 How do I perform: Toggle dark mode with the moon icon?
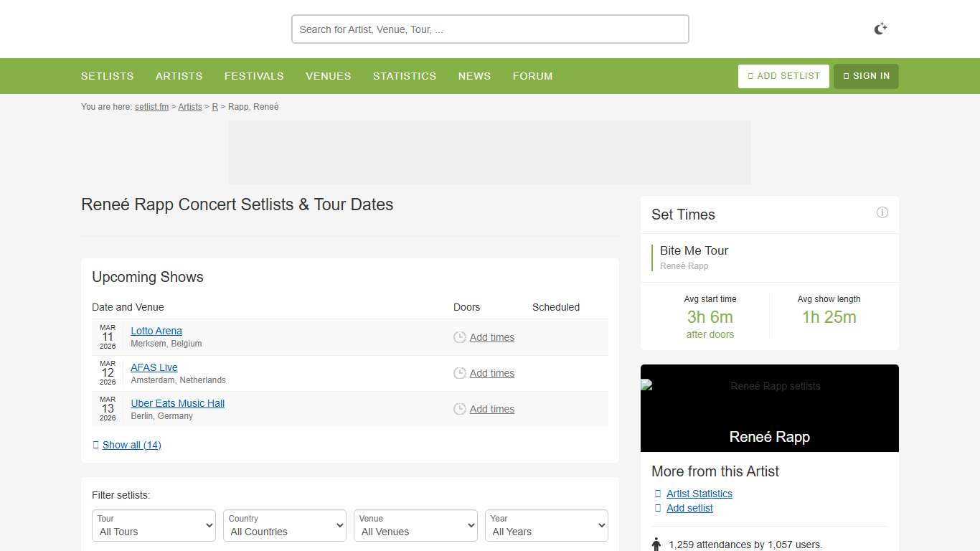coord(880,29)
